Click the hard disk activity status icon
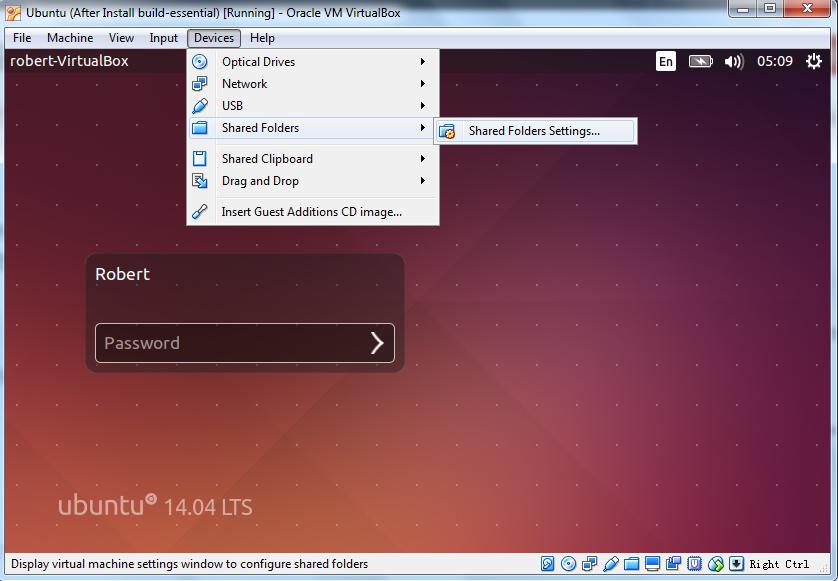The width and height of the screenshot is (838, 581). (547, 564)
